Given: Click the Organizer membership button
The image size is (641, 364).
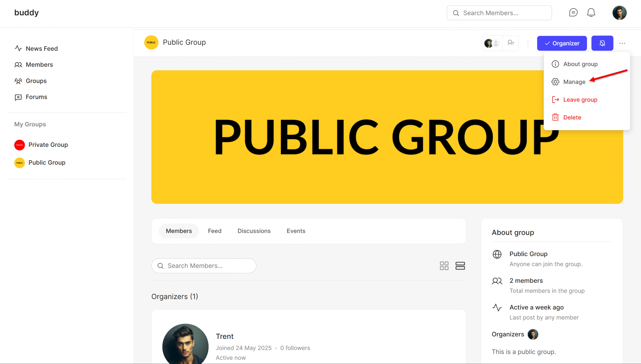Looking at the screenshot, I should point(562,43).
